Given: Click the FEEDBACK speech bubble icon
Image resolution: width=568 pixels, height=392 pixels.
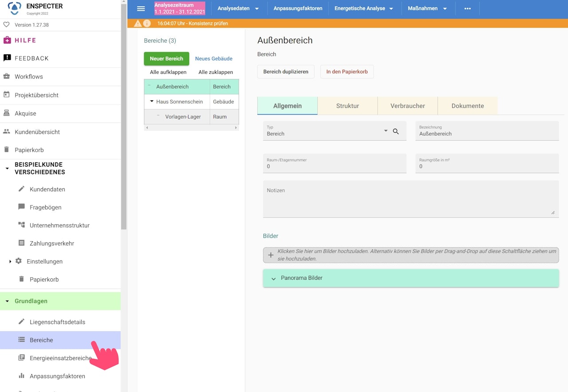Looking at the screenshot, I should pos(7,58).
